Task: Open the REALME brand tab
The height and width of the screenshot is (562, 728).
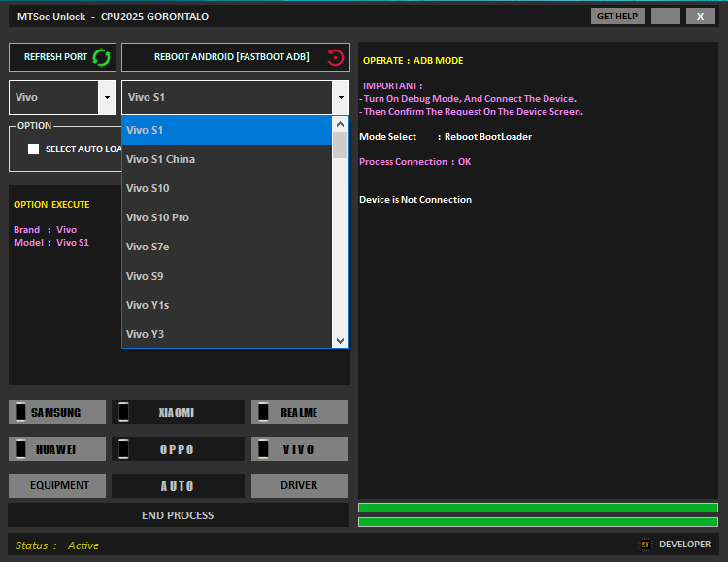Action: click(300, 412)
